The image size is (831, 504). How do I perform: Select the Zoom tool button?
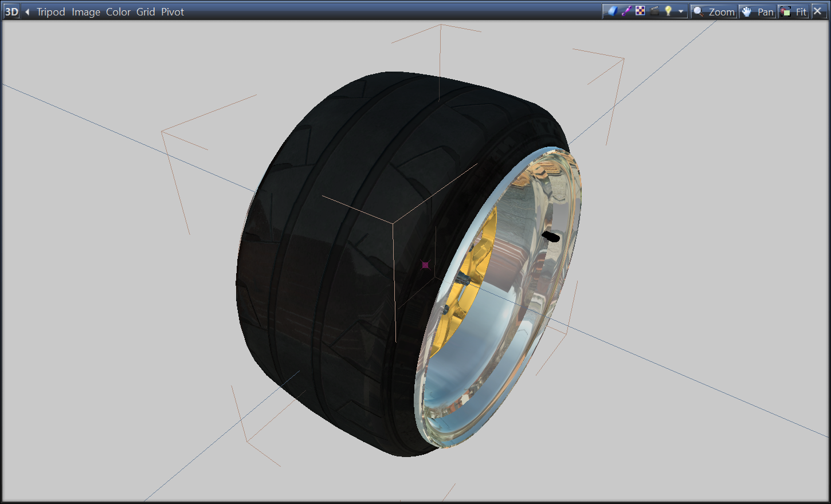click(x=714, y=11)
